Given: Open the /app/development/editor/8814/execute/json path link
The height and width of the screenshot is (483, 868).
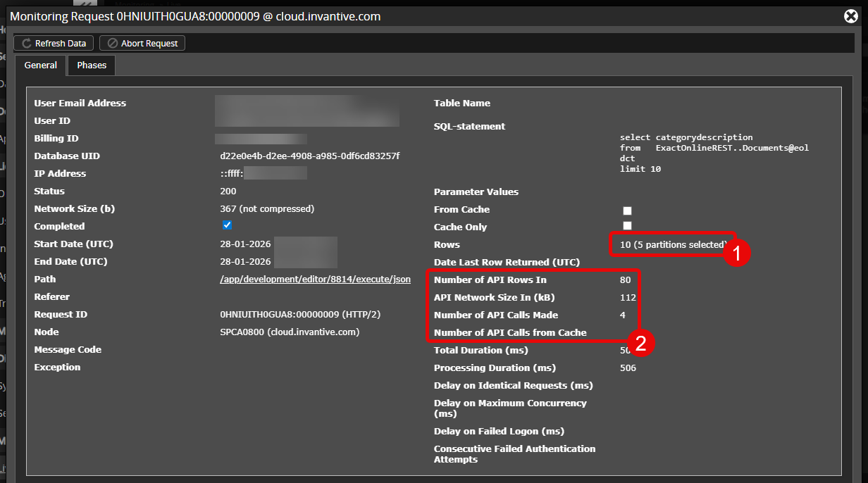Looking at the screenshot, I should (315, 280).
